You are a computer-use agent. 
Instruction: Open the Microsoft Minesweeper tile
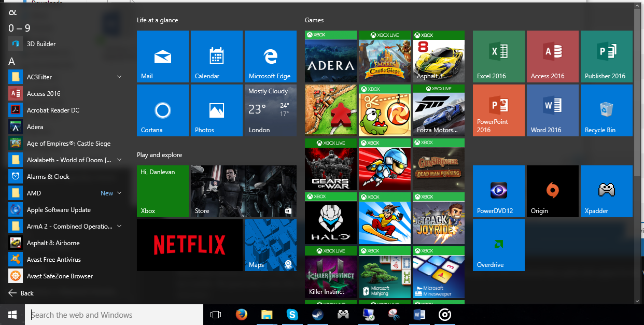coord(439,272)
